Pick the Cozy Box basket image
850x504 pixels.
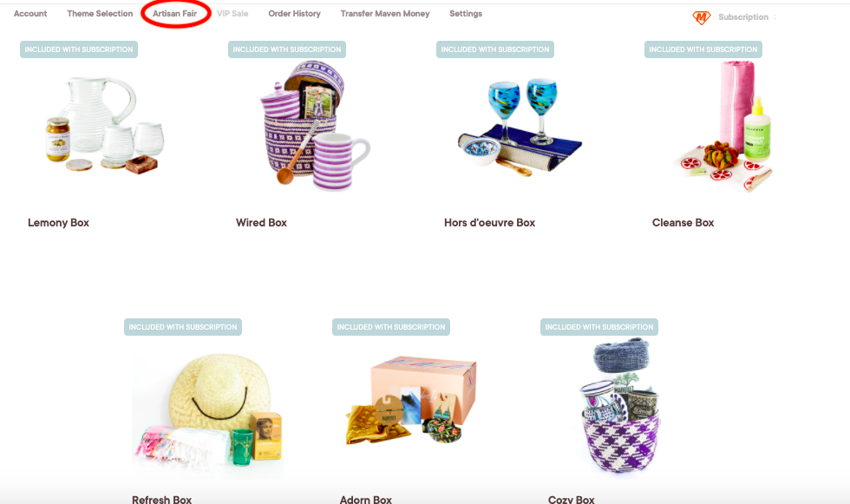pos(619,405)
